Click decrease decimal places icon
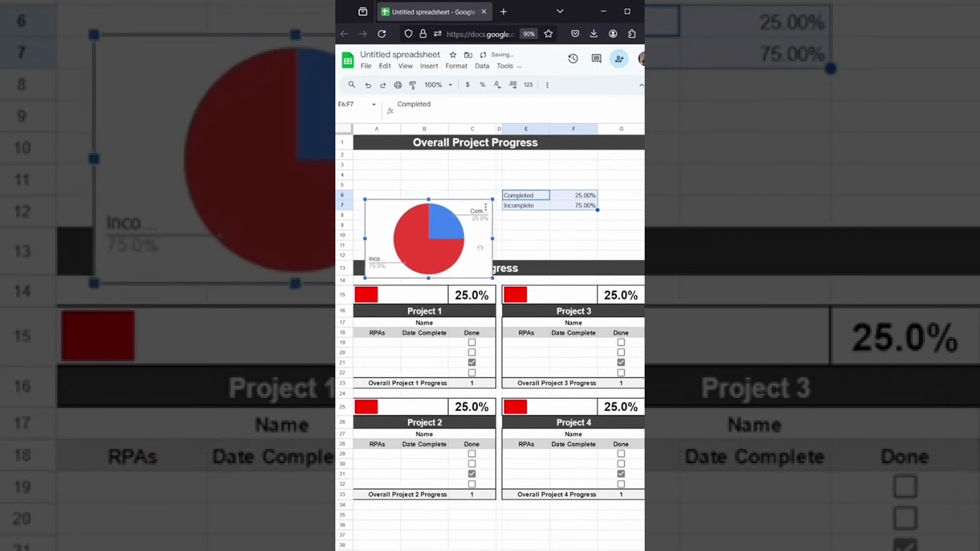 pos(497,85)
